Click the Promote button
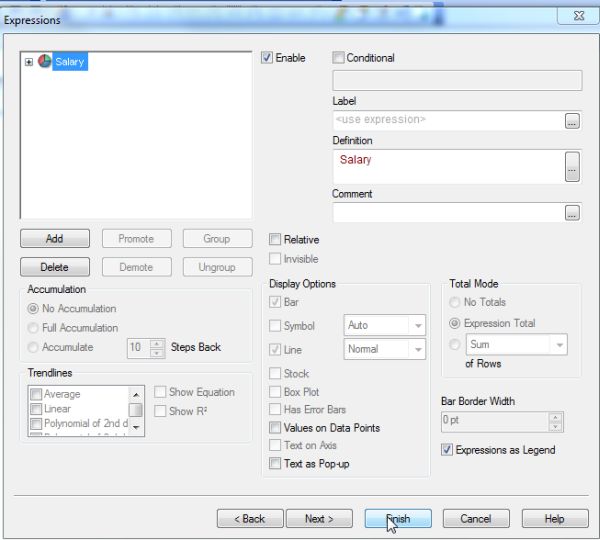 tap(137, 238)
